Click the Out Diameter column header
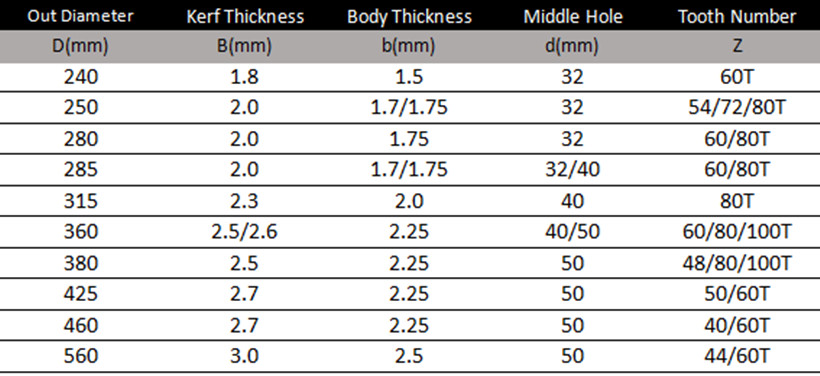 (x=81, y=16)
